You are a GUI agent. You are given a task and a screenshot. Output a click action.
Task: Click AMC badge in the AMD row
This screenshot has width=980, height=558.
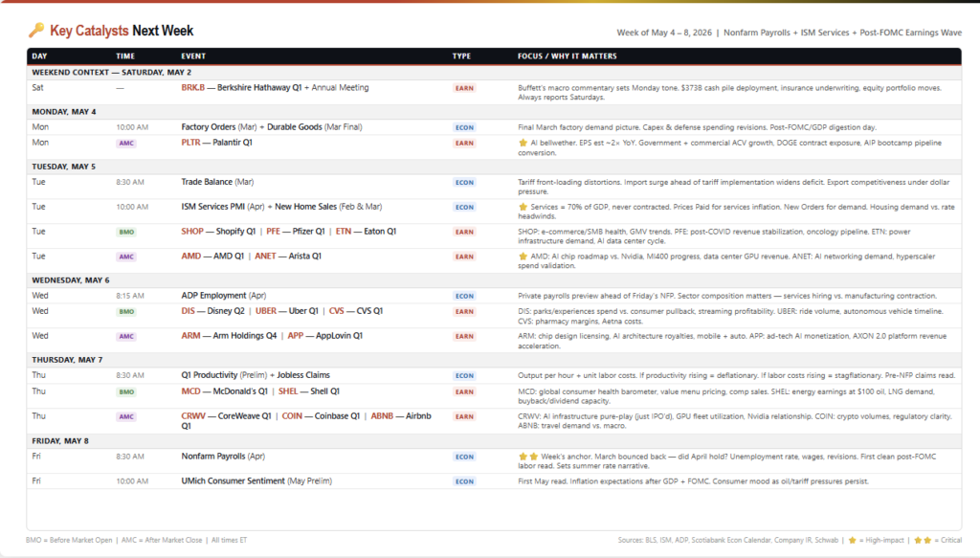point(126,257)
